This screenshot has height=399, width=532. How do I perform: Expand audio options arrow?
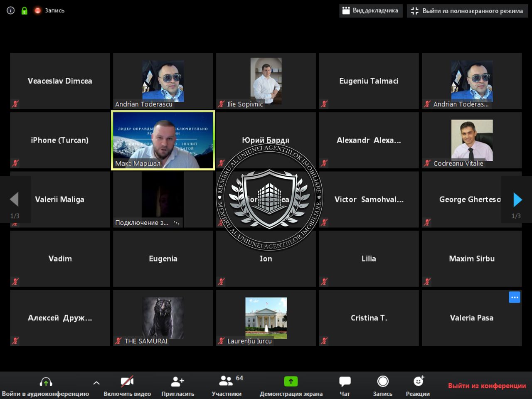coord(96,383)
